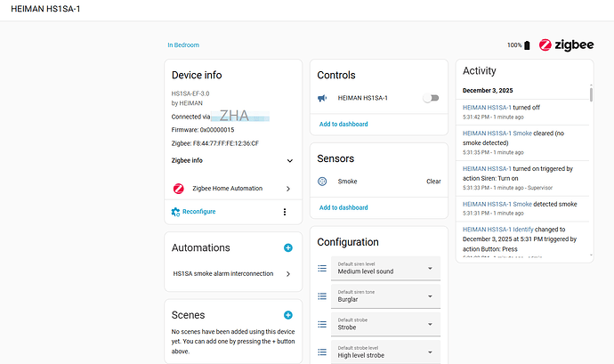Click the Smoke sensor icon
The width and height of the screenshot is (614, 364).
pos(322,181)
